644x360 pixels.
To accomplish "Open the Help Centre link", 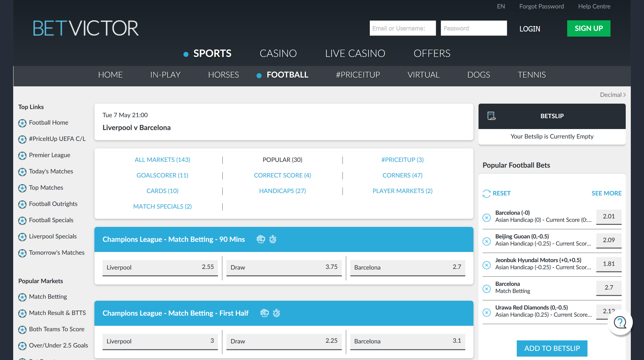I will coord(594,6).
